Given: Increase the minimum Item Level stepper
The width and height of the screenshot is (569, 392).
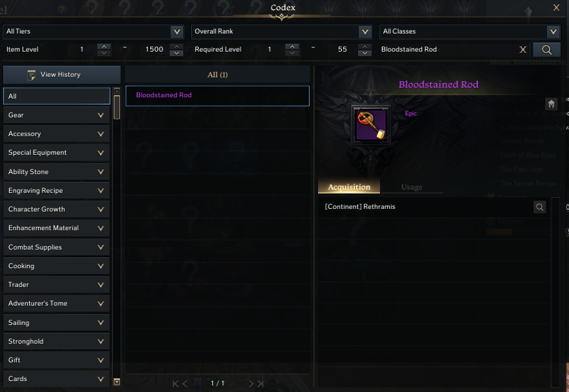Looking at the screenshot, I should [104, 46].
